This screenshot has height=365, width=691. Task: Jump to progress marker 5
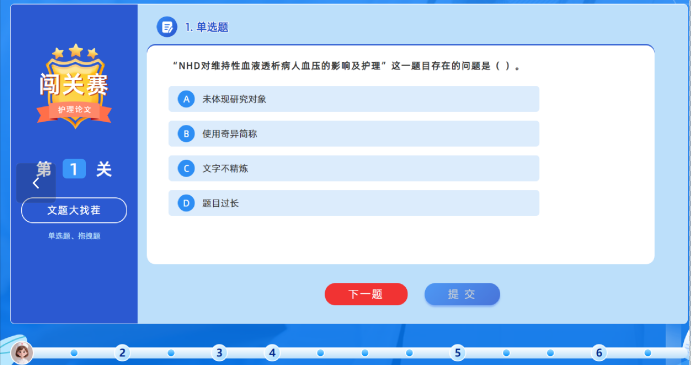(457, 353)
